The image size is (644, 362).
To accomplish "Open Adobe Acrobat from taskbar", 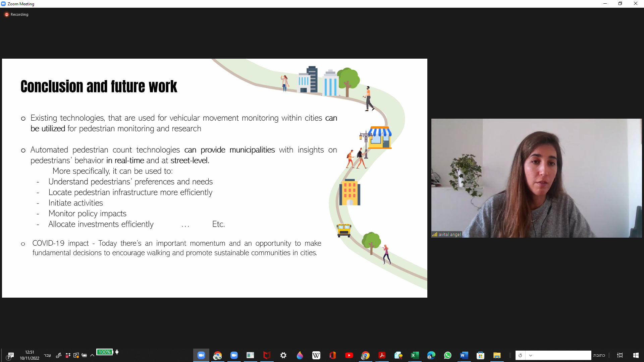I will pos(382,355).
